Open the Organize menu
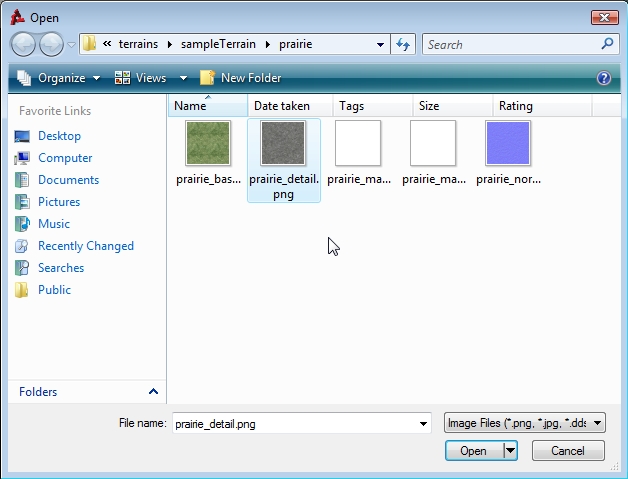 click(x=59, y=78)
